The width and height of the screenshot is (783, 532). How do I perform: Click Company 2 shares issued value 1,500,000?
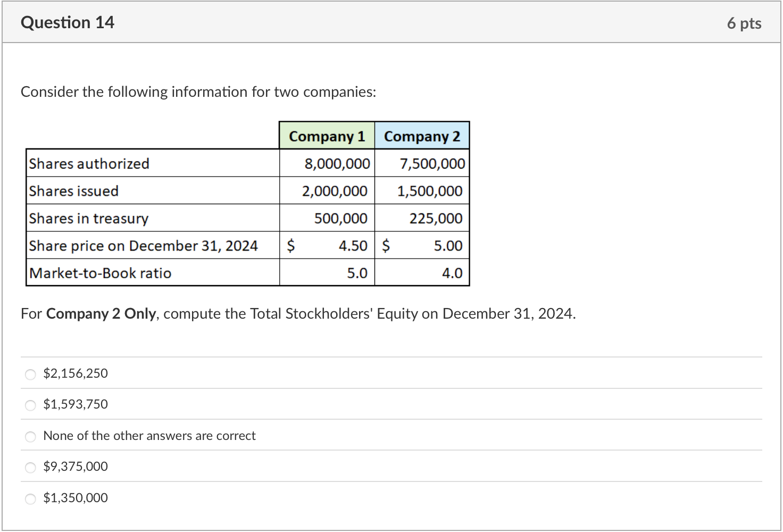[x=430, y=191]
